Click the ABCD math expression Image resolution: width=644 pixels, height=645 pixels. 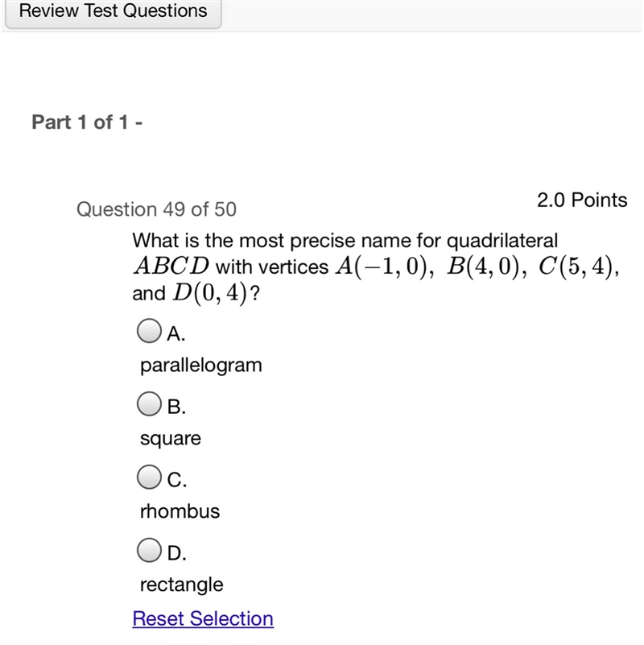(171, 267)
